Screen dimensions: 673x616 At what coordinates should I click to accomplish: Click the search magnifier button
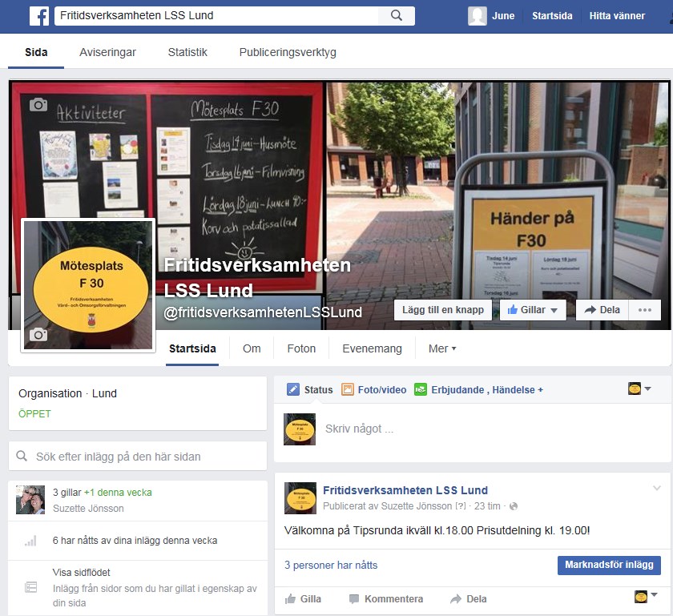(397, 16)
